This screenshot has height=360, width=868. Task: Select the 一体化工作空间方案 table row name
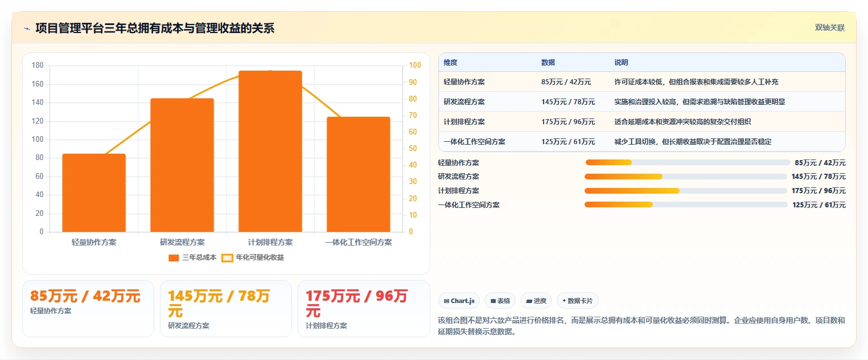[x=474, y=142]
